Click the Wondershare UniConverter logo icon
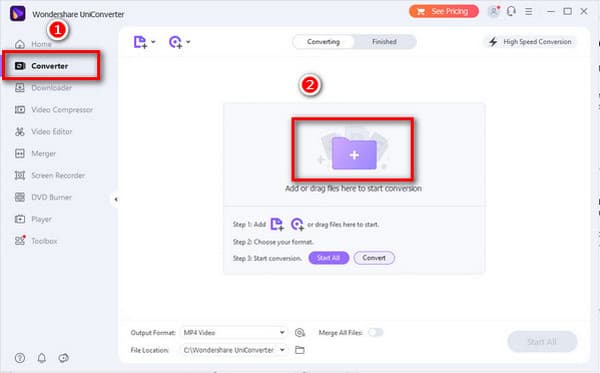 click(17, 14)
